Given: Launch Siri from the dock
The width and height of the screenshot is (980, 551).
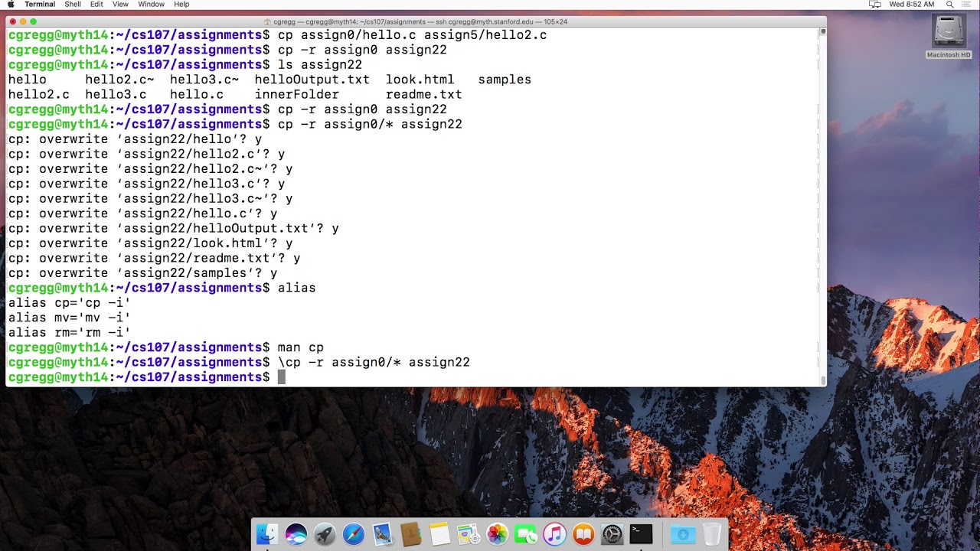Looking at the screenshot, I should click(x=296, y=534).
